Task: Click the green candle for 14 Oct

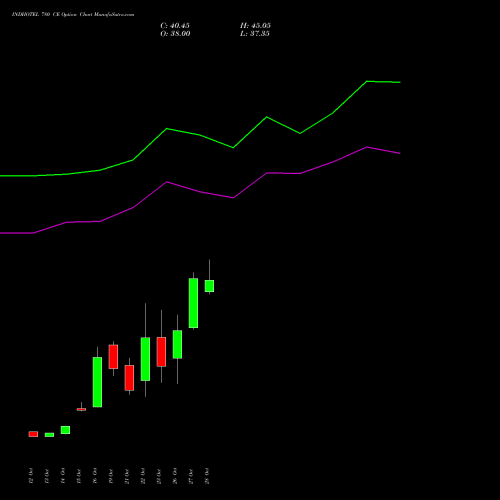Action: click(x=65, y=430)
